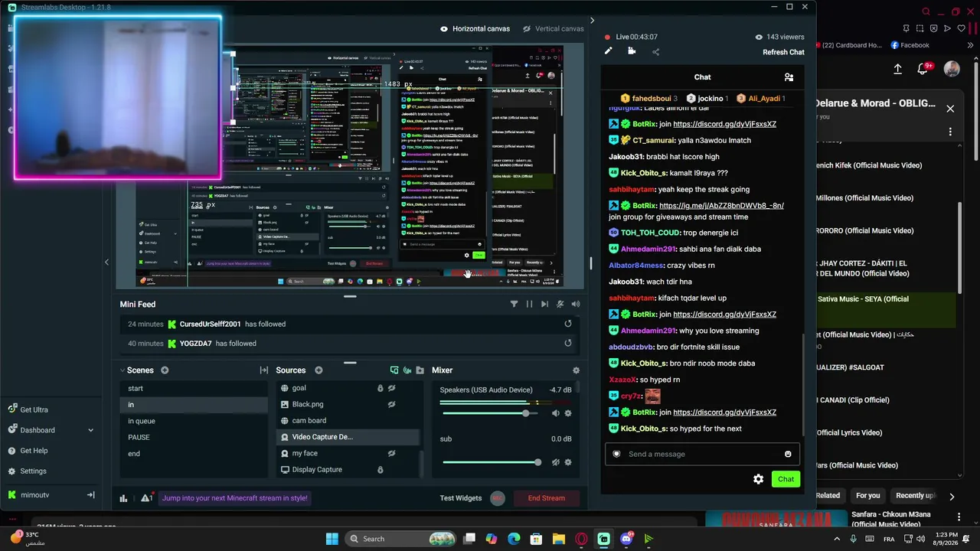The width and height of the screenshot is (980, 551).
Task: Switch to Horizontal canvas
Action: tap(475, 29)
